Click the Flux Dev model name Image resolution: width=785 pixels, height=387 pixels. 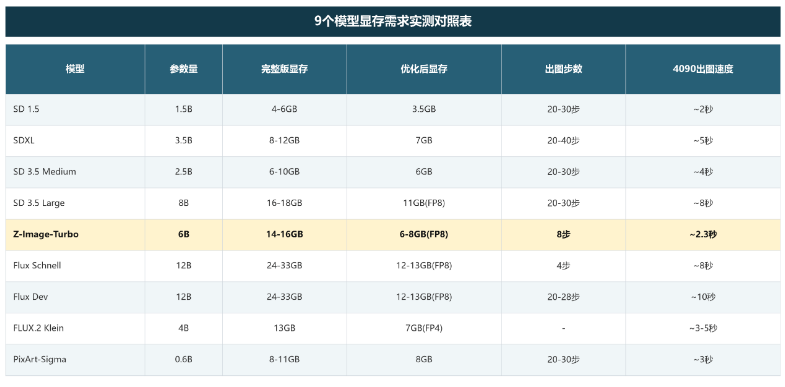click(31, 297)
